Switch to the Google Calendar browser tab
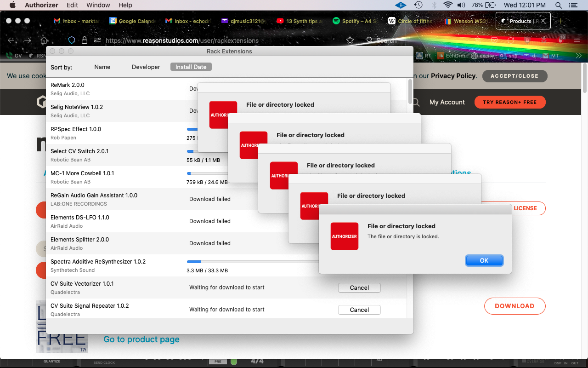Image resolution: width=588 pixels, height=368 pixels. click(x=132, y=21)
